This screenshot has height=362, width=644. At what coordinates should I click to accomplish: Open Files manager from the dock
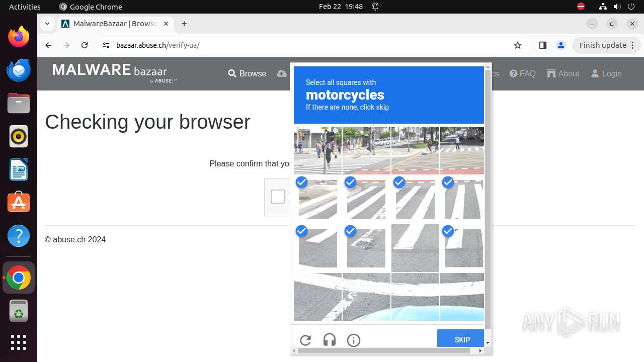[x=19, y=103]
